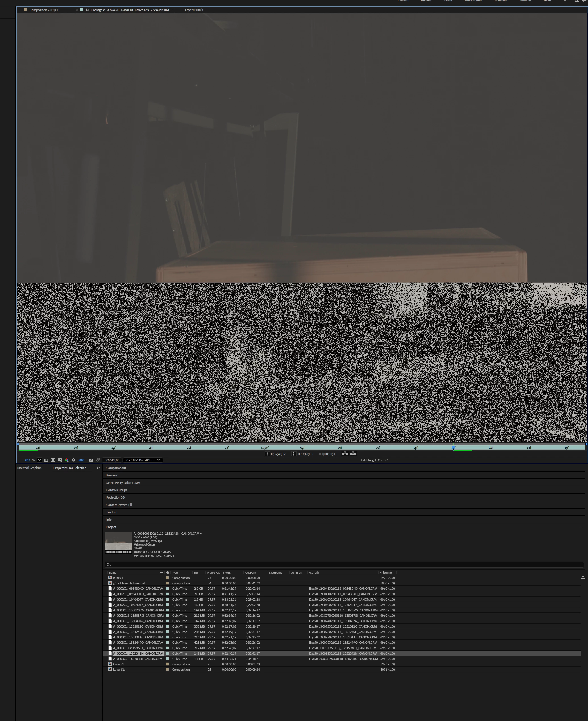Open the footage name dropdown arrow in Project
588x721 pixels.
click(201, 534)
